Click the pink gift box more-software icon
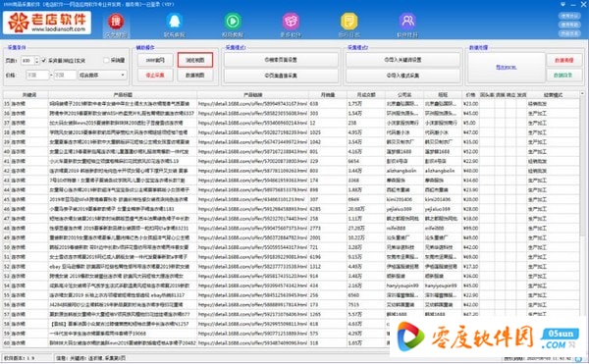Viewport: 589px width, 364px height. 291,22
